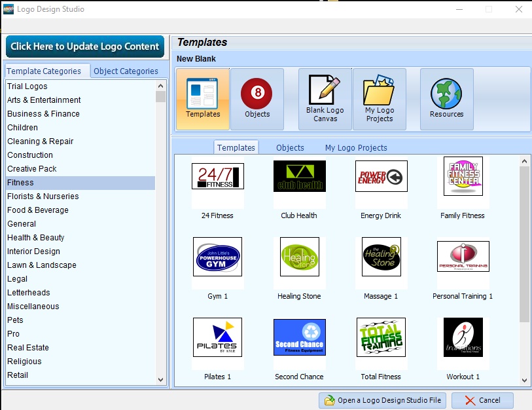Create a Blank Logo Canvas
The width and height of the screenshot is (532, 410).
click(x=325, y=99)
